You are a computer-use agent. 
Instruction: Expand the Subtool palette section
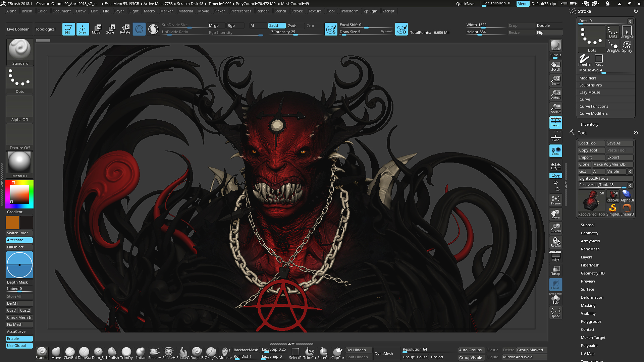[x=587, y=225]
